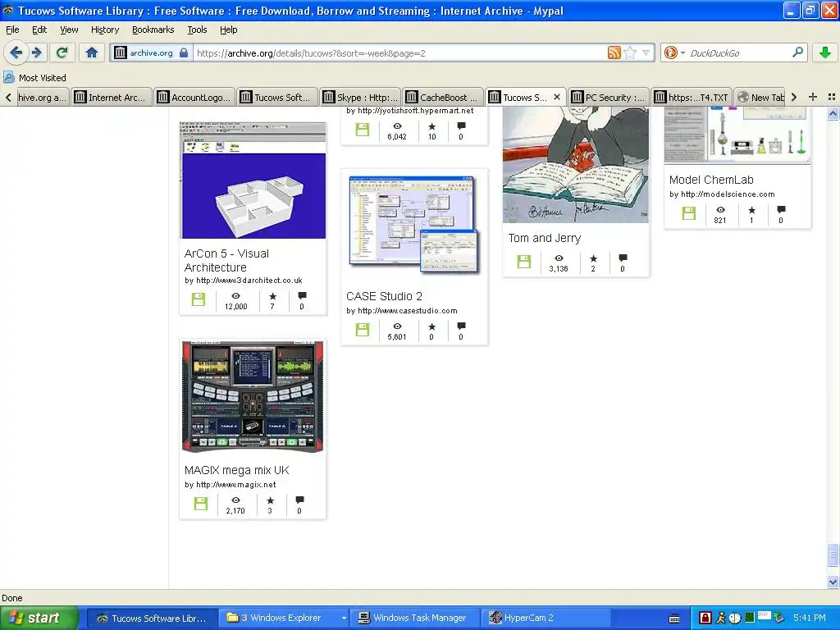Open the Bookmarks menu
The height and width of the screenshot is (630, 840).
[153, 30]
